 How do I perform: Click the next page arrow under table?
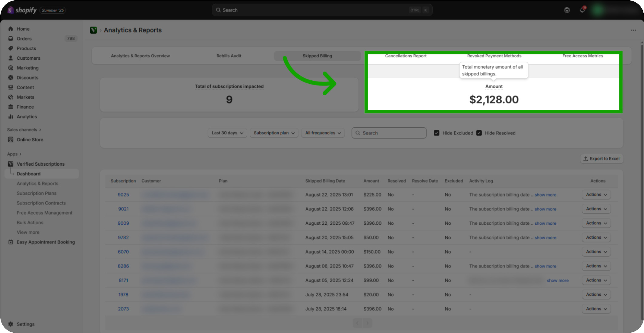click(x=367, y=323)
